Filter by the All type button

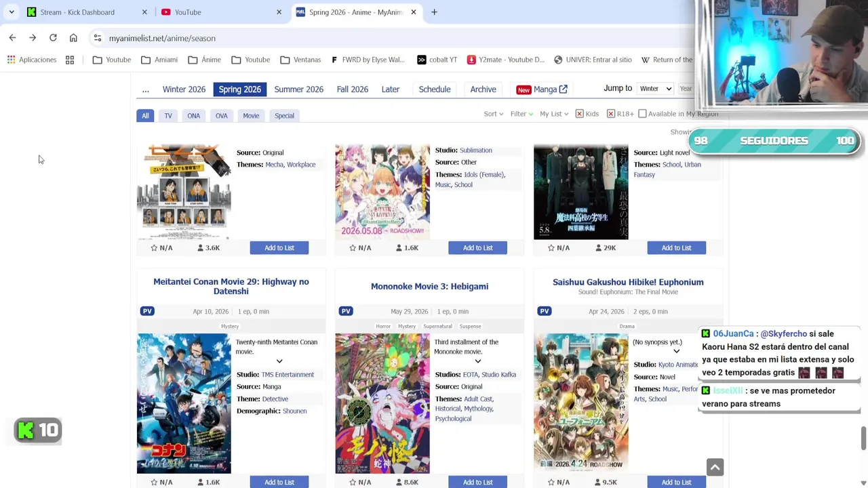[145, 116]
